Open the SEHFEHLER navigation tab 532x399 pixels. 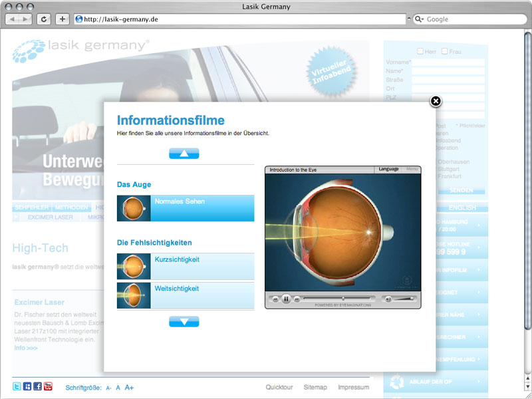point(32,207)
